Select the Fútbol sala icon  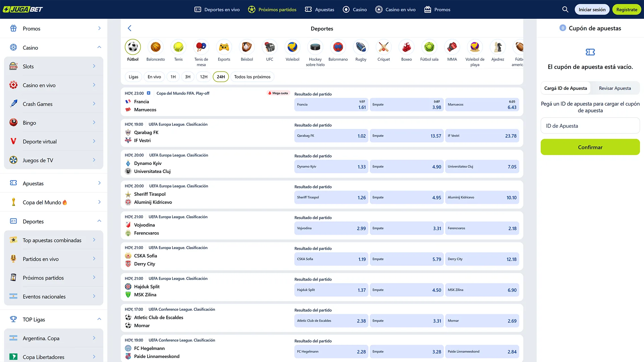pos(429,47)
